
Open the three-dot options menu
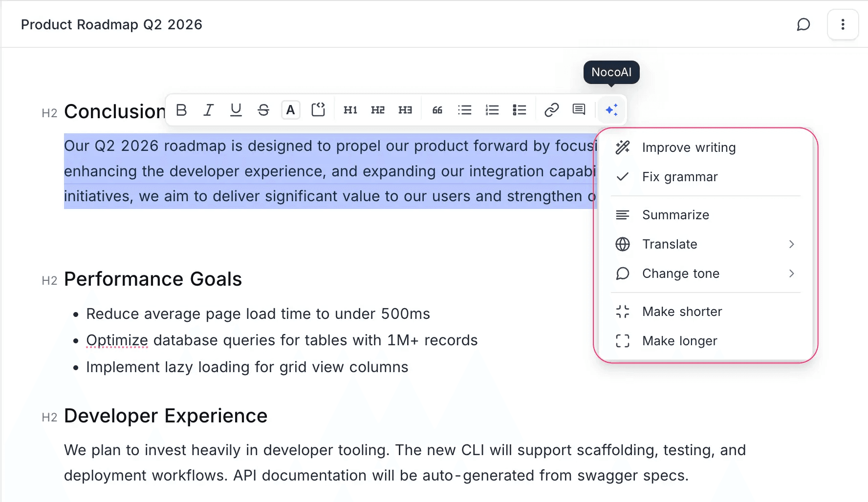(843, 24)
